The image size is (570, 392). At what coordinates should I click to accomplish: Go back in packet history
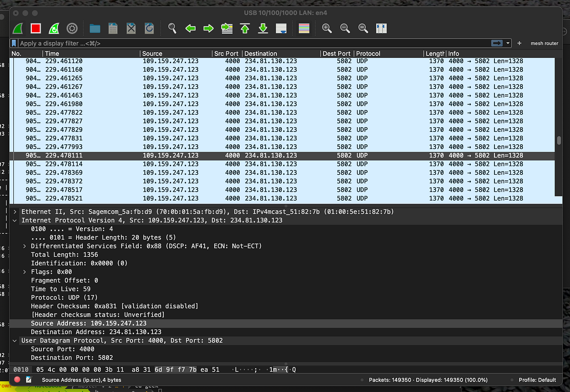[x=190, y=28]
